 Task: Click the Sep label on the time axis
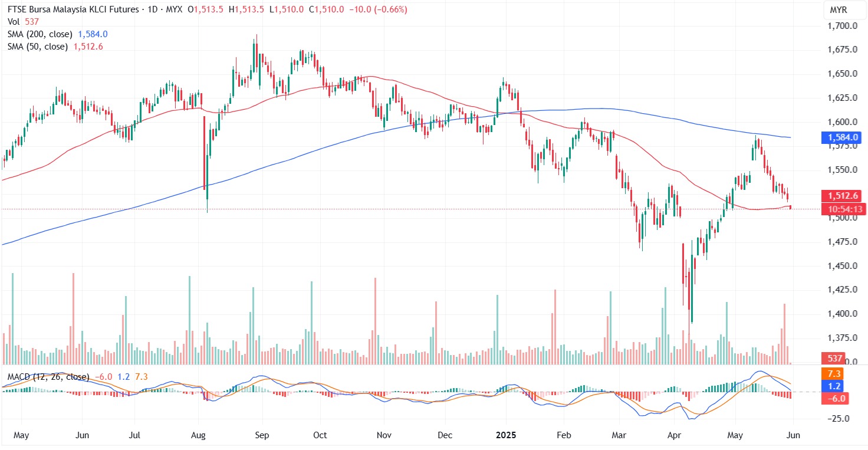262,436
